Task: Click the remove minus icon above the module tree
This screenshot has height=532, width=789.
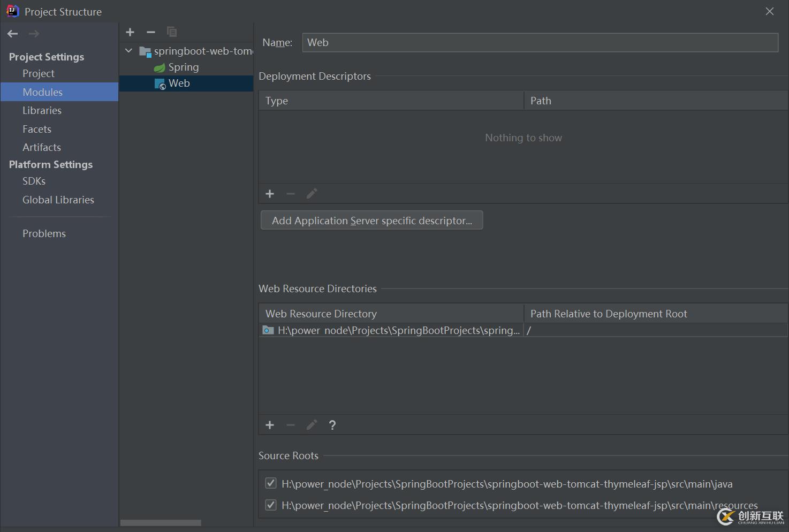Action: pos(151,32)
